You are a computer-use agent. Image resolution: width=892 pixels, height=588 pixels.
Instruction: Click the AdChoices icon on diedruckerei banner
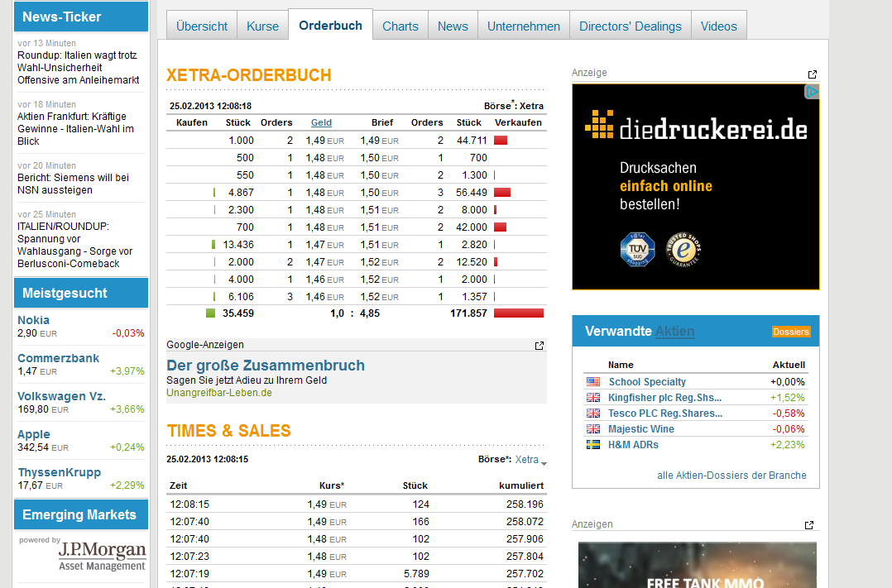812,92
